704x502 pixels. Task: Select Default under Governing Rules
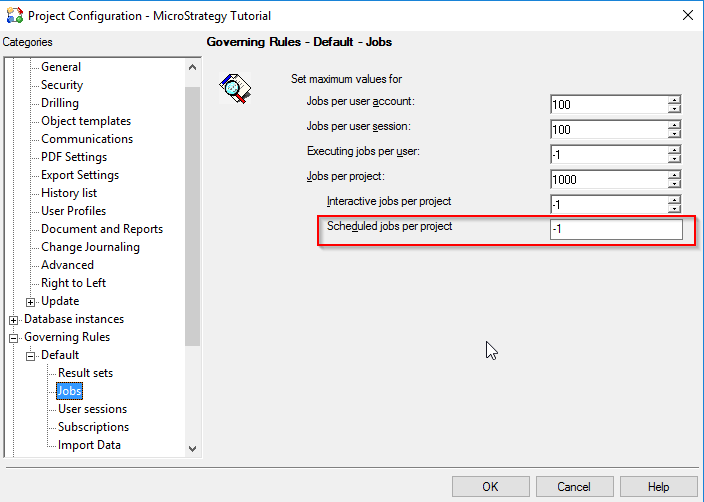(60, 355)
